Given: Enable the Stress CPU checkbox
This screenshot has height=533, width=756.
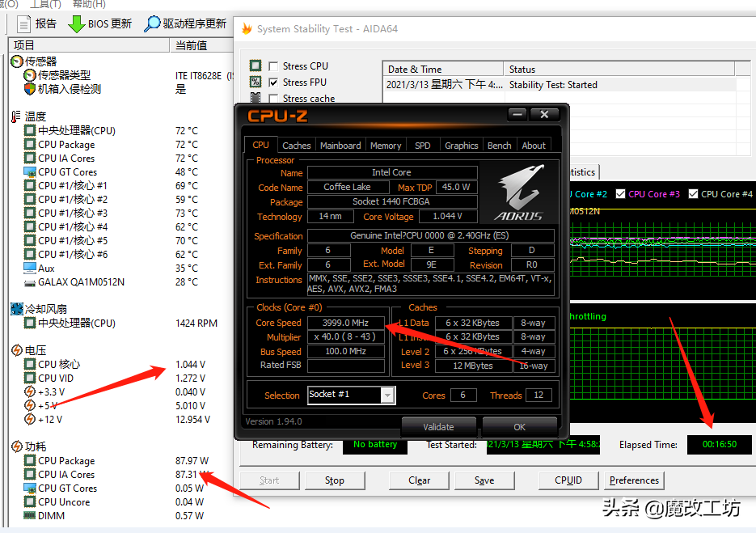Looking at the screenshot, I should point(273,66).
